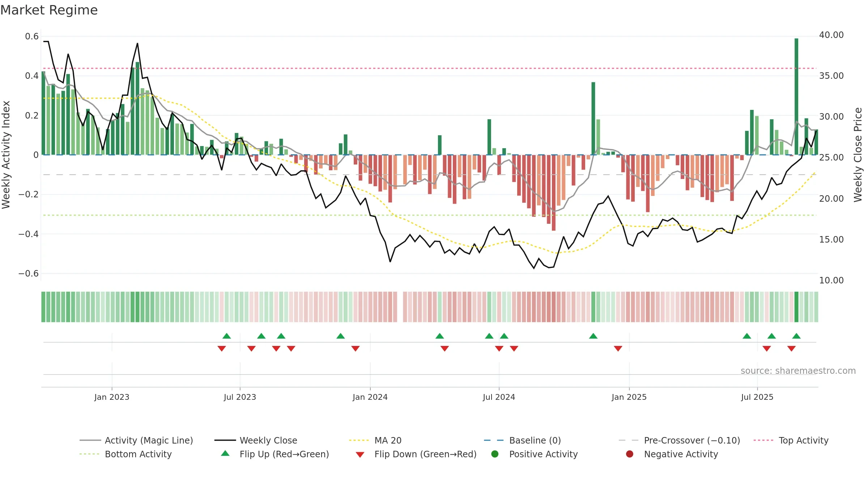Click the 0.6 activity axis label

(32, 37)
